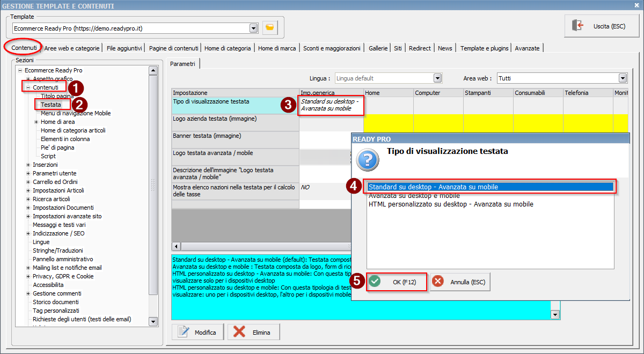Open the Lingua dropdown
Viewport: 644px width, 354px height.
[437, 78]
